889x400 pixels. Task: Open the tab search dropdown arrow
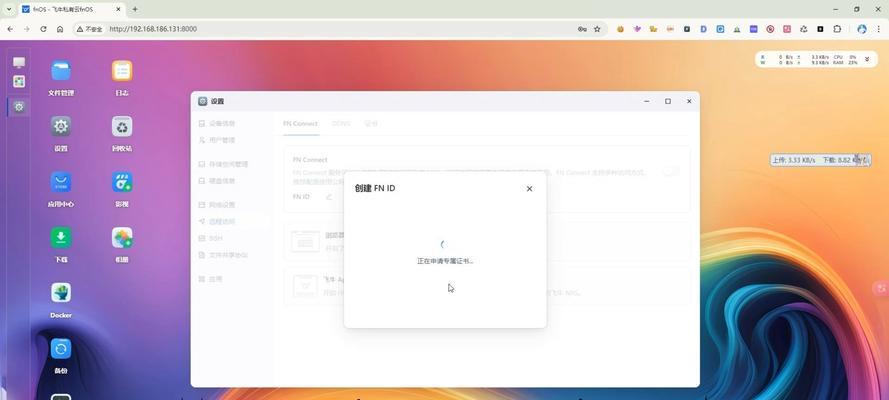click(x=9, y=10)
